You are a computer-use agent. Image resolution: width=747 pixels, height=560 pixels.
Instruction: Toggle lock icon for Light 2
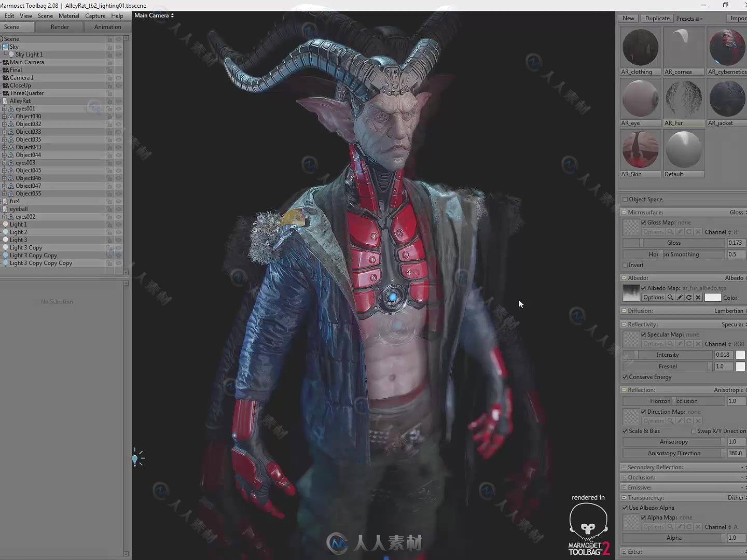click(x=109, y=232)
